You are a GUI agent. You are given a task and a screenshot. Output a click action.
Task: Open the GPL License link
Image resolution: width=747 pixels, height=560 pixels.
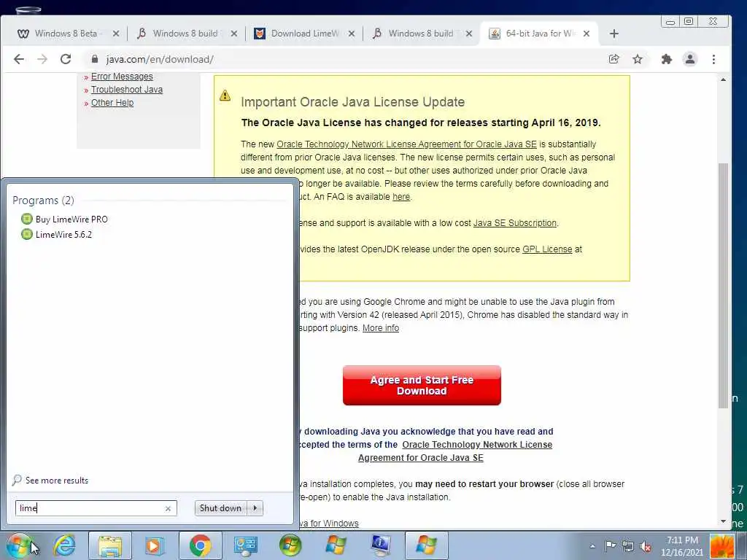(x=547, y=249)
